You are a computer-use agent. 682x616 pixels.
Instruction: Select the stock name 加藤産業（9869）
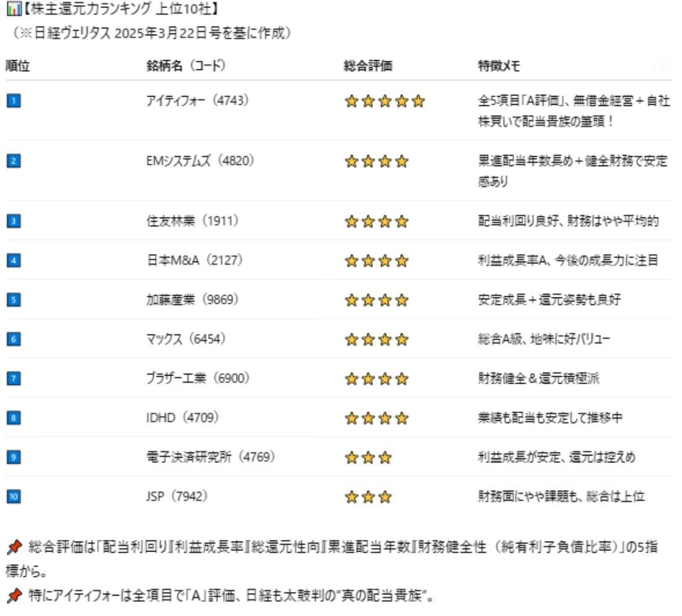point(193,299)
